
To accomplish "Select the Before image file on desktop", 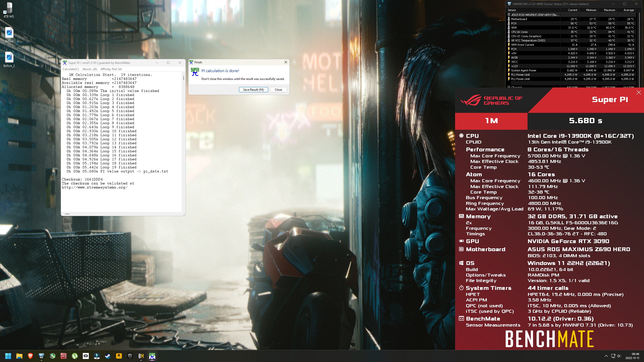I will [9, 35].
